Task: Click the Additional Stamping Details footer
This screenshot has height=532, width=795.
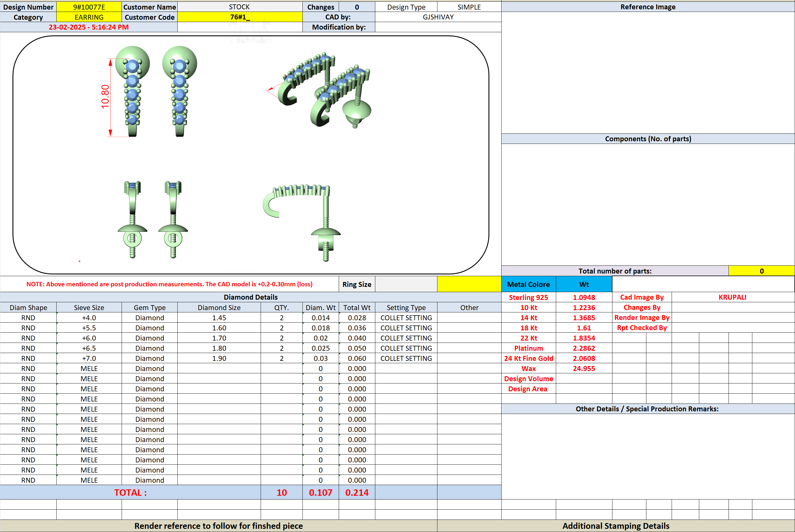Action: coord(616,526)
